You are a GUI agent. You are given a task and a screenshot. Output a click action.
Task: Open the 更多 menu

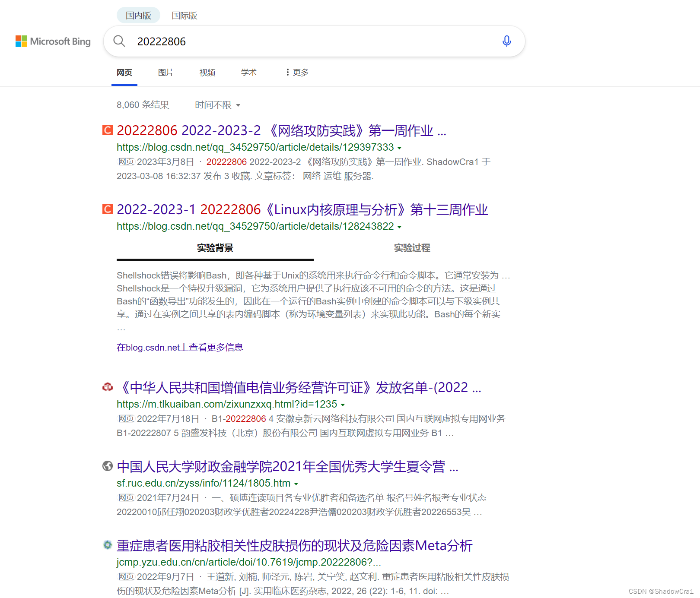[x=296, y=73]
